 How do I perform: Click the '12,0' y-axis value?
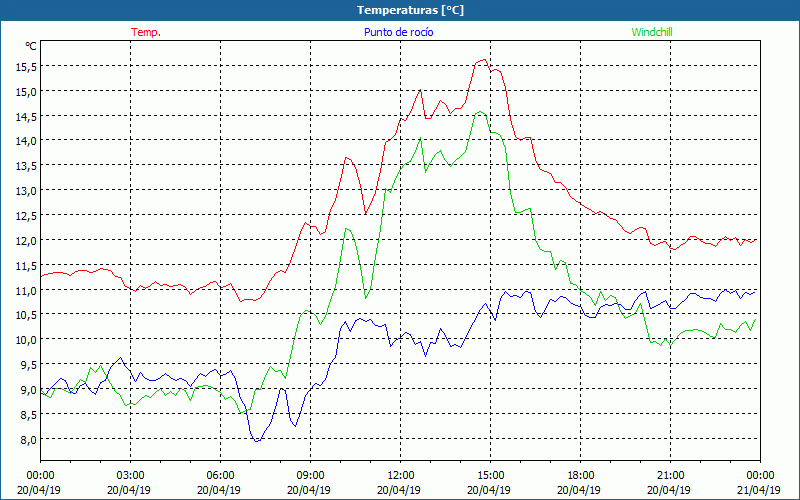pyautogui.click(x=27, y=240)
